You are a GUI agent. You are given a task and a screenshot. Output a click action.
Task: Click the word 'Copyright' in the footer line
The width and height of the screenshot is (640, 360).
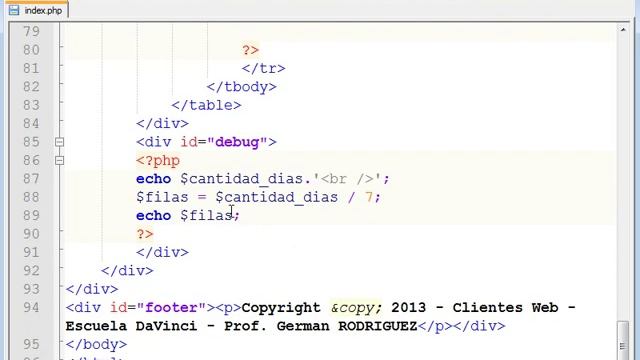point(281,308)
